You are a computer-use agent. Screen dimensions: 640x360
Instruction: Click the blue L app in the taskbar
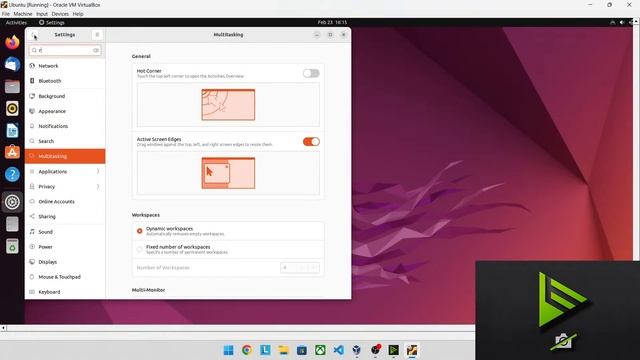click(x=265, y=350)
